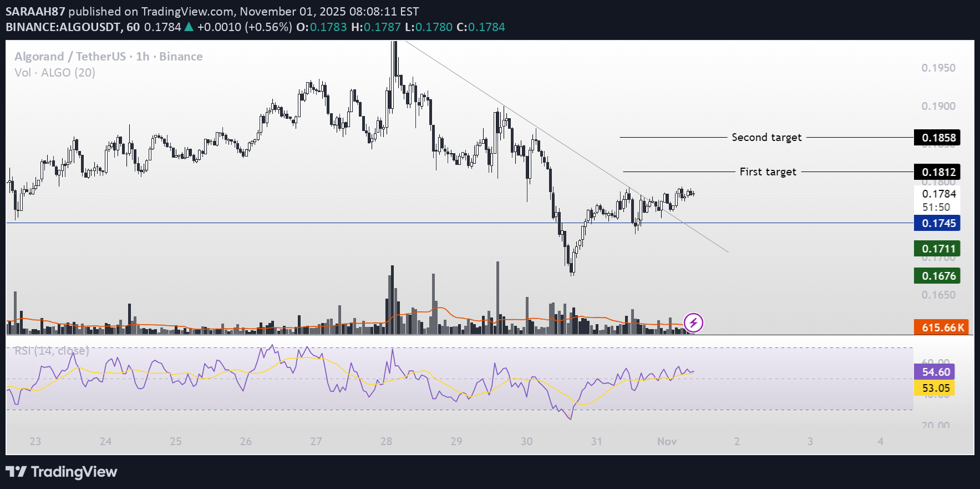Click the 0.1950 tick on the price scale

(x=938, y=68)
